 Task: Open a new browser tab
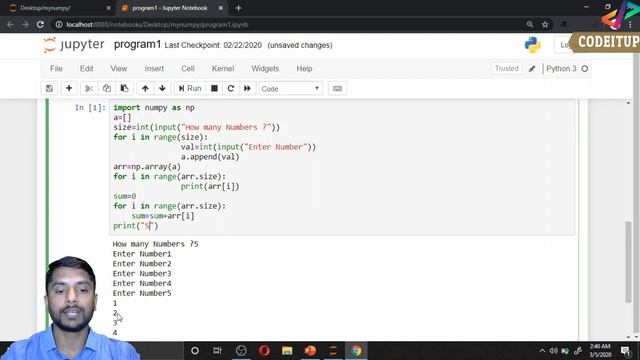(x=238, y=8)
